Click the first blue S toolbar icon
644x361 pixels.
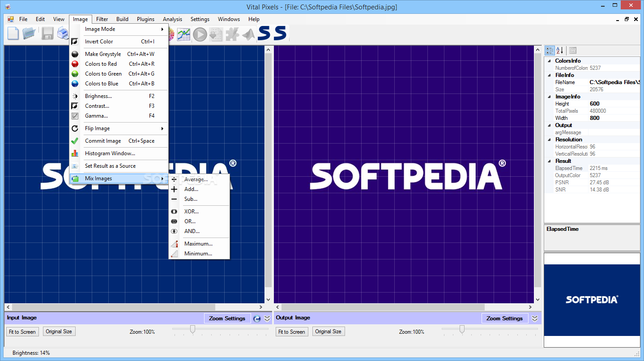[x=264, y=34]
